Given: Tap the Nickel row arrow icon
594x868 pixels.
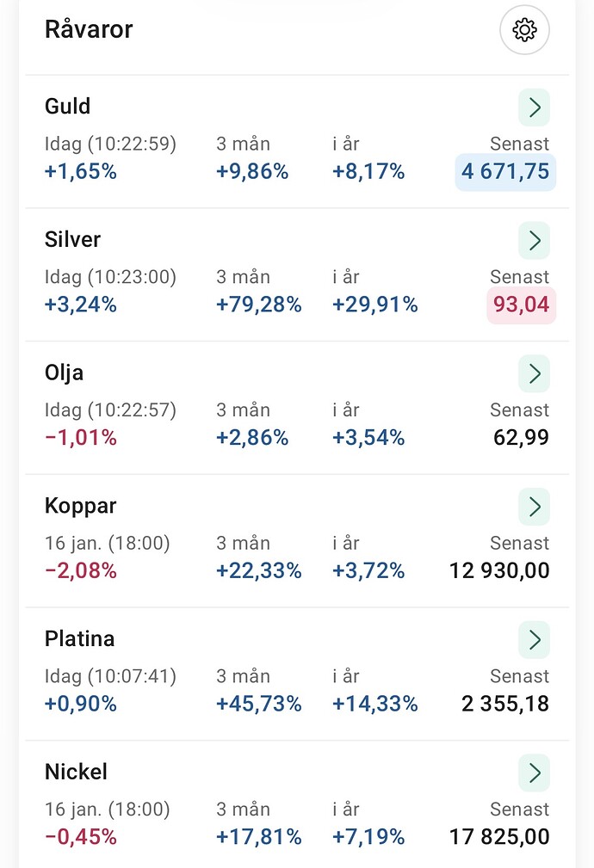Looking at the screenshot, I should tap(534, 773).
